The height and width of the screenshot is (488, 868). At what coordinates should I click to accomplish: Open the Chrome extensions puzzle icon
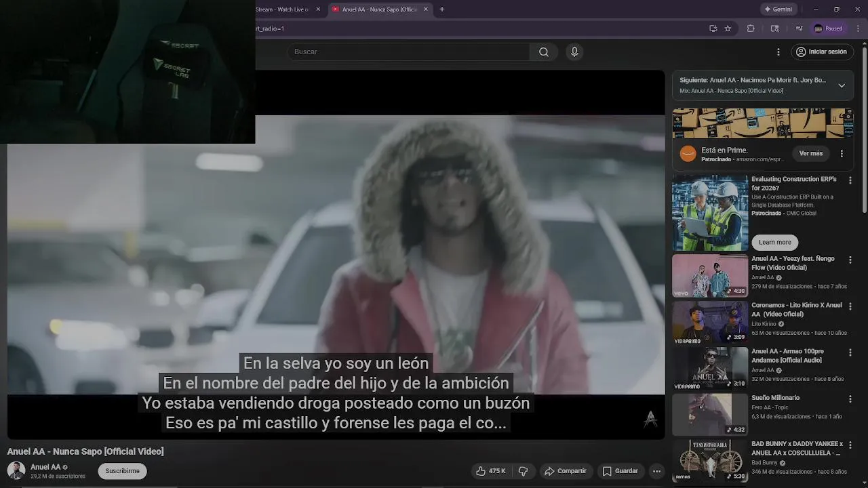(x=751, y=28)
